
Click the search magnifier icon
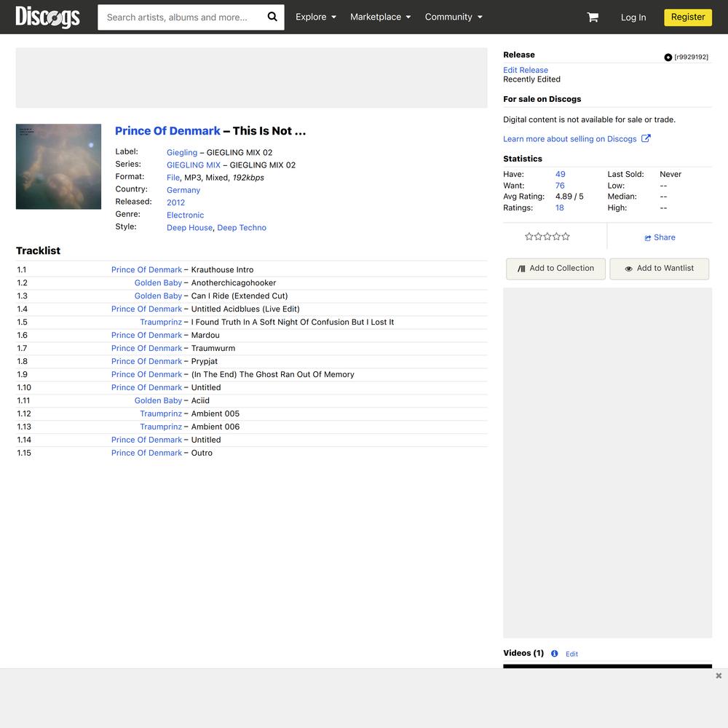coord(272,17)
